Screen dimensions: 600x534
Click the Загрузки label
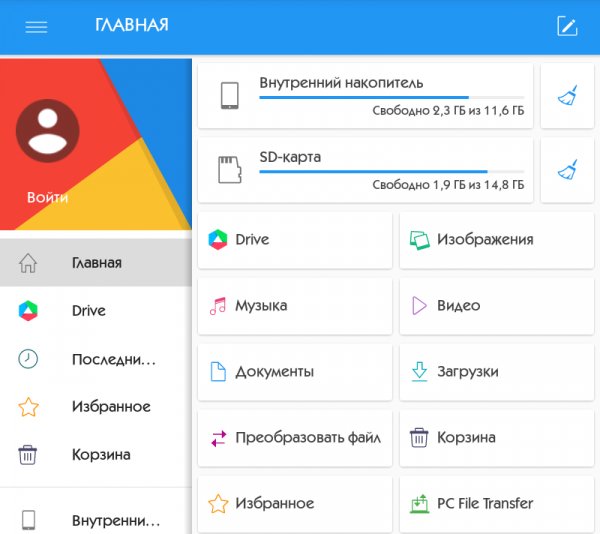tap(468, 372)
